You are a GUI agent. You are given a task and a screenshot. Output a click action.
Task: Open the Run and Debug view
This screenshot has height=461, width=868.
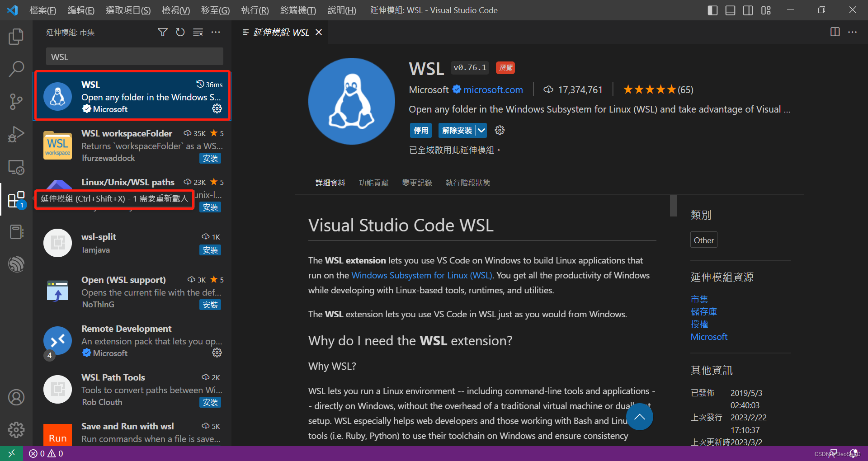tap(16, 134)
